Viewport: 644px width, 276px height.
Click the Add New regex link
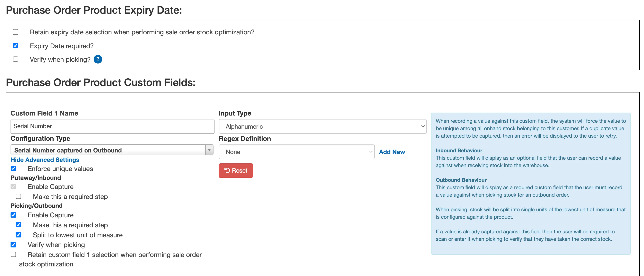click(x=391, y=152)
